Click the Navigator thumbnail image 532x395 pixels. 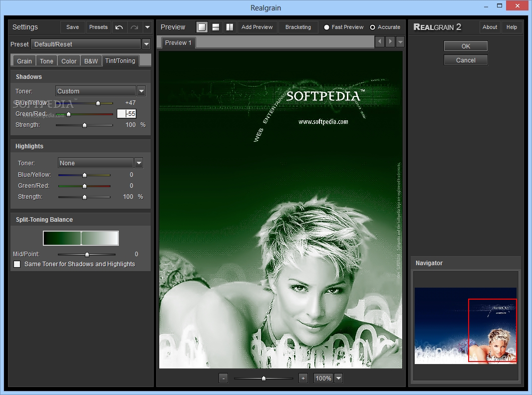click(x=466, y=326)
